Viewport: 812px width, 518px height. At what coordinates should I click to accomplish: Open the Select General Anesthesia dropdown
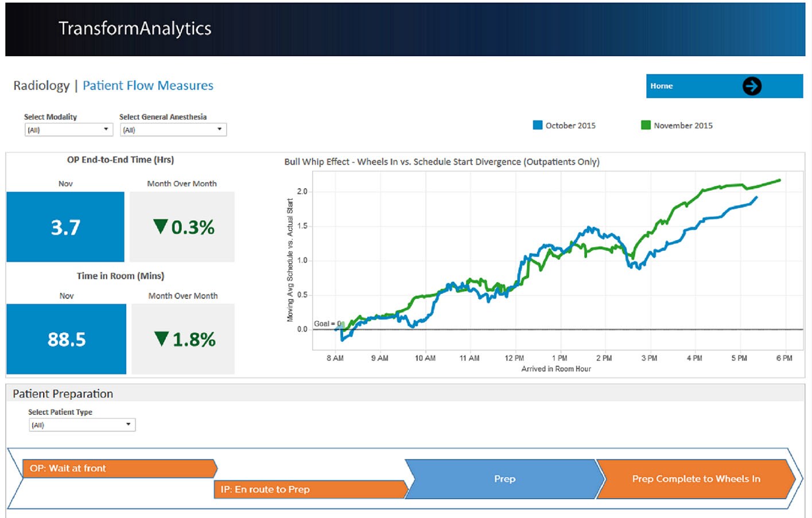click(x=219, y=129)
